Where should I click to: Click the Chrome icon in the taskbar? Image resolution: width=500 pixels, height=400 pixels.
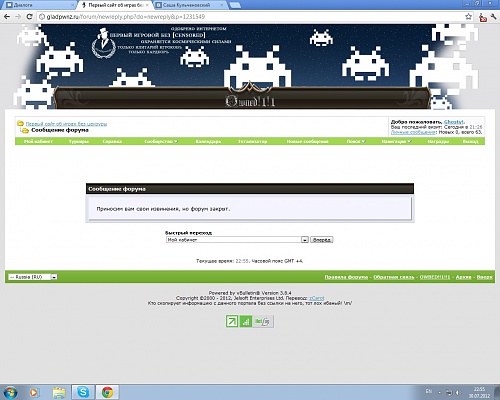click(x=107, y=392)
